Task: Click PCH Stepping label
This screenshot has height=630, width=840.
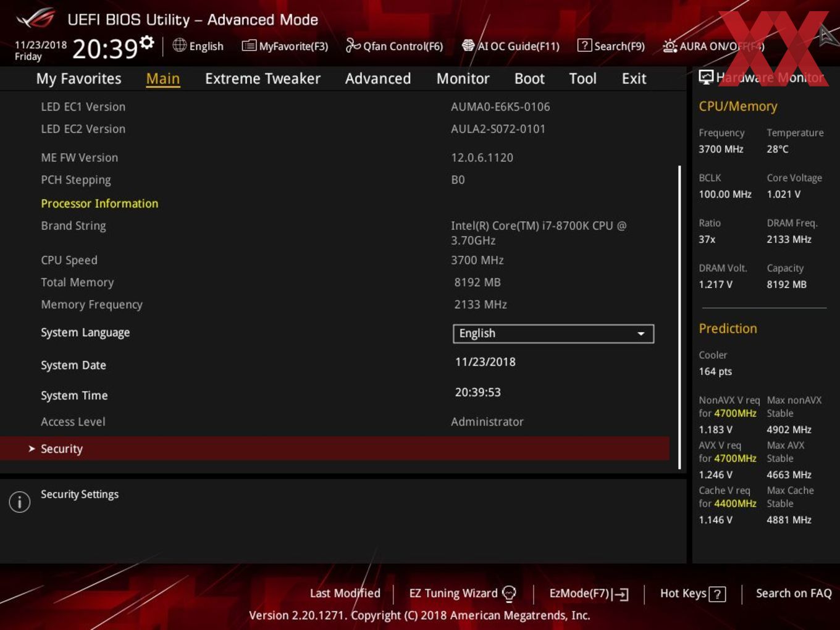Action: tap(76, 180)
